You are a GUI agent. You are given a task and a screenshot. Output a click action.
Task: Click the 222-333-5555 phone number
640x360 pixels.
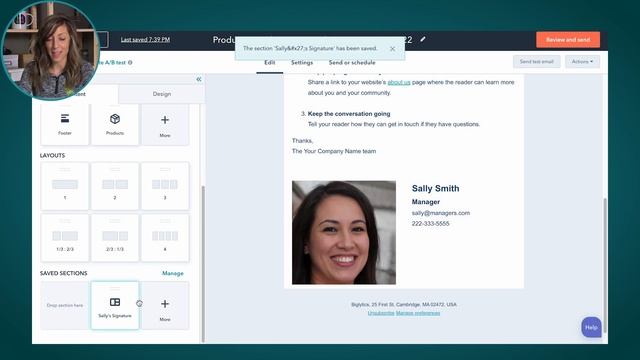tap(431, 223)
